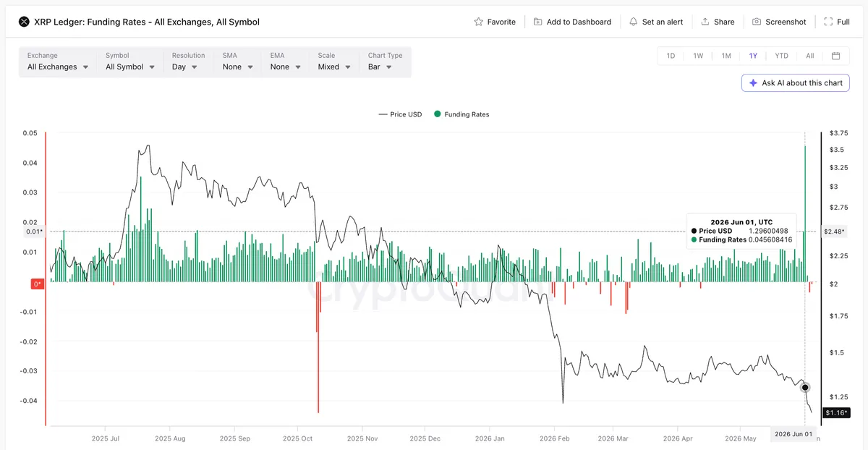Click the Full label

pyautogui.click(x=843, y=22)
